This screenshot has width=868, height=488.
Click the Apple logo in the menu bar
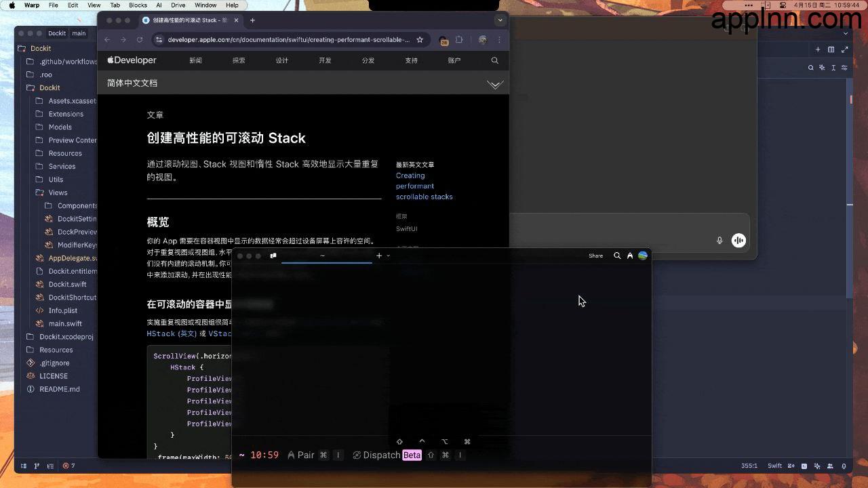(12, 5)
